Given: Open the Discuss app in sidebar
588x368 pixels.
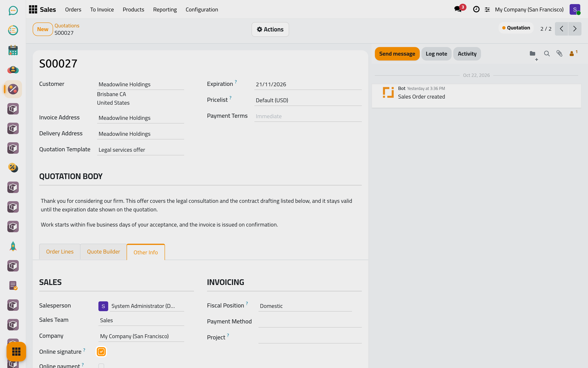Looking at the screenshot, I should tap(13, 11).
